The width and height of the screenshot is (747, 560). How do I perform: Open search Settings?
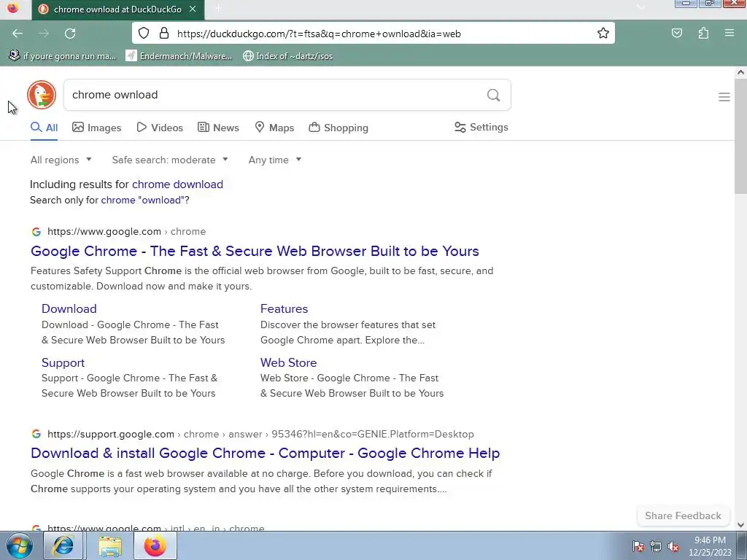481,127
